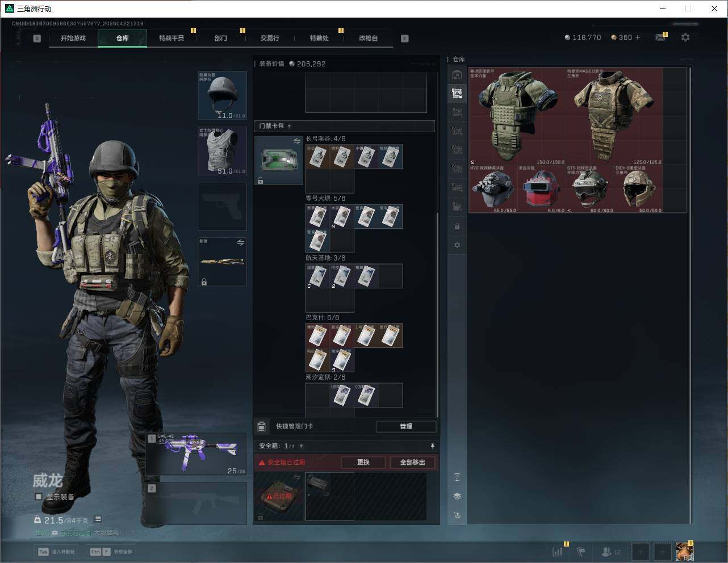Click the Ctrl F 转移全部 shortcut
The height and width of the screenshot is (563, 728).
(x=111, y=552)
